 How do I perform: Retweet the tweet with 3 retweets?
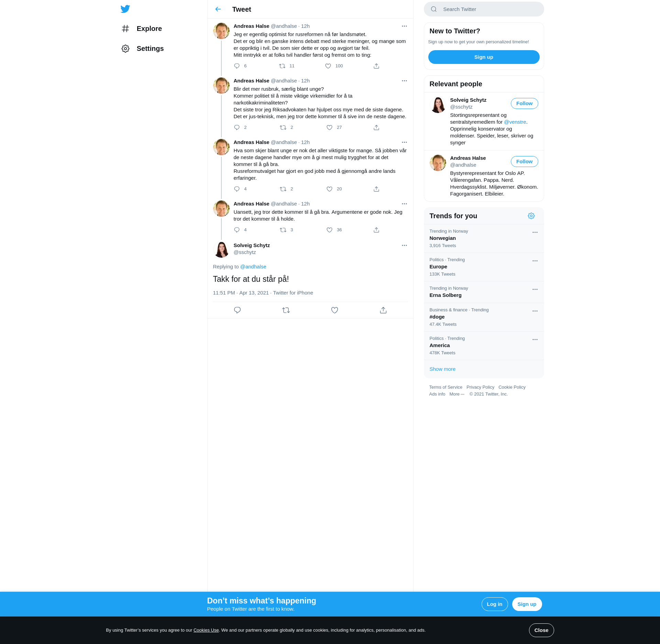point(283,230)
